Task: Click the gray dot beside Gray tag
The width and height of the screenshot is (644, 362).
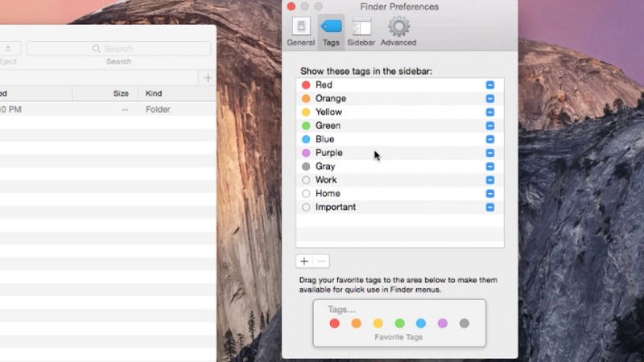Action: (x=306, y=167)
